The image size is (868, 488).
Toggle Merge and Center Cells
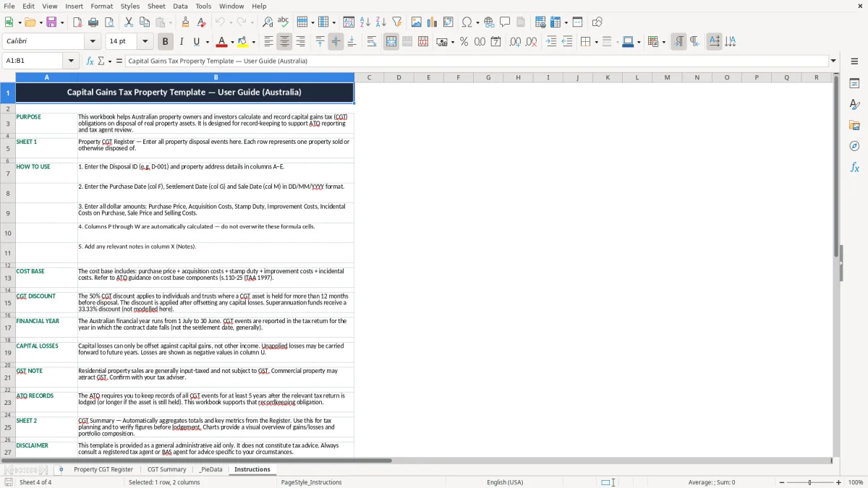click(391, 42)
